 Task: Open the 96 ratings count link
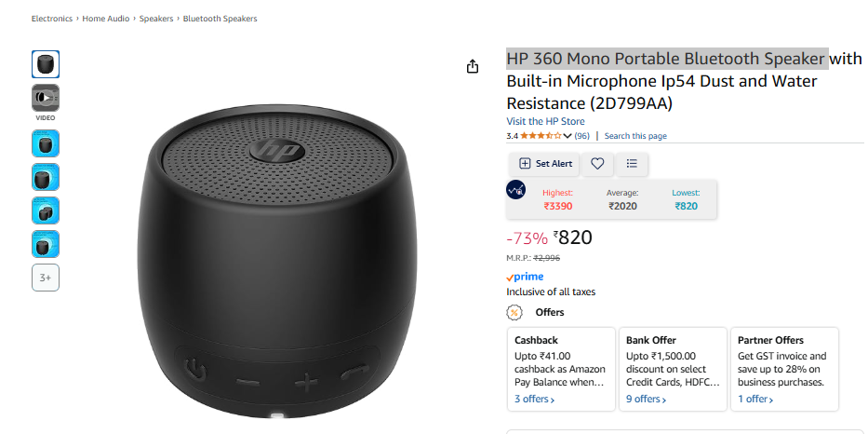click(x=581, y=136)
